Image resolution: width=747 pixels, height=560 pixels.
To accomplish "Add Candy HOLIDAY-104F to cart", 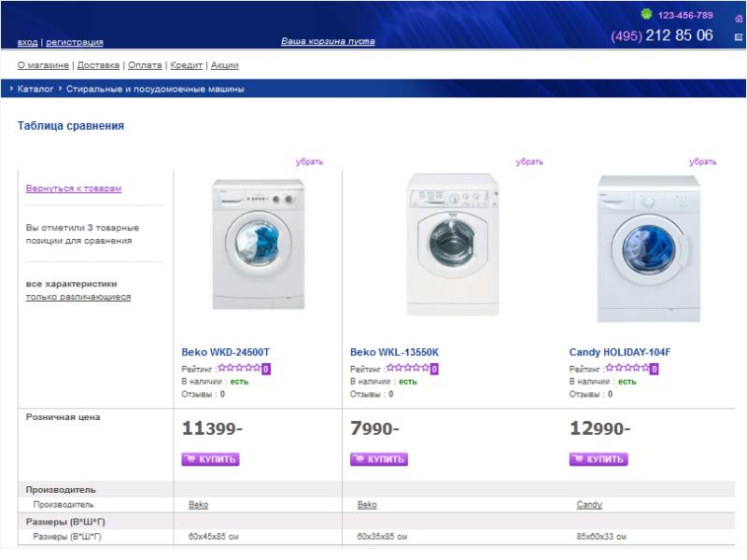I will (599, 459).
